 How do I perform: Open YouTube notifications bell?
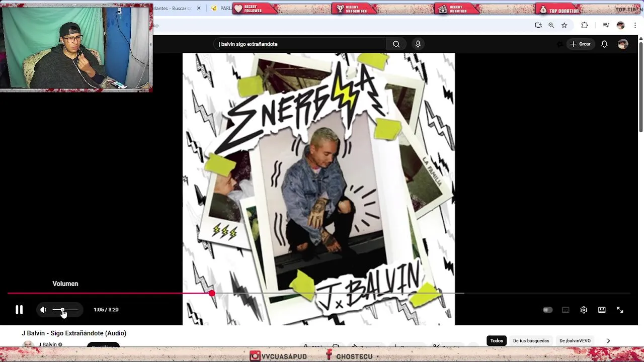604,44
